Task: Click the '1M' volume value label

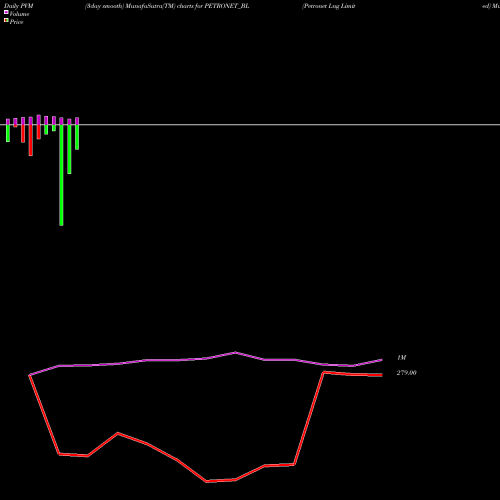Action: (402, 358)
